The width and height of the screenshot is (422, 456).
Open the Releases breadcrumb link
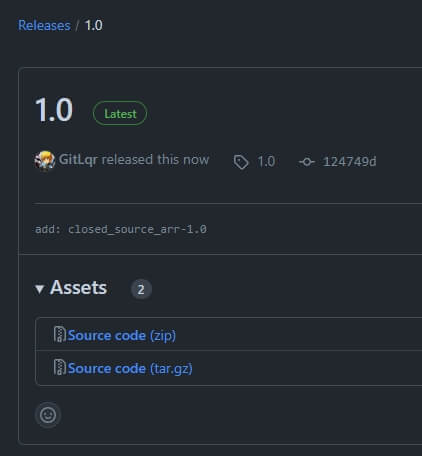44,25
